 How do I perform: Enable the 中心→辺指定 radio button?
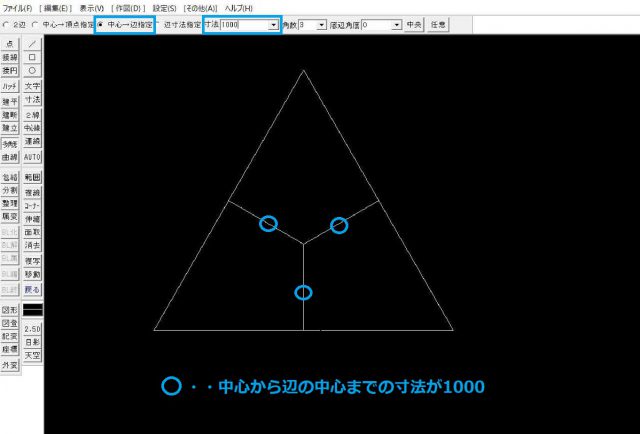(x=100, y=24)
